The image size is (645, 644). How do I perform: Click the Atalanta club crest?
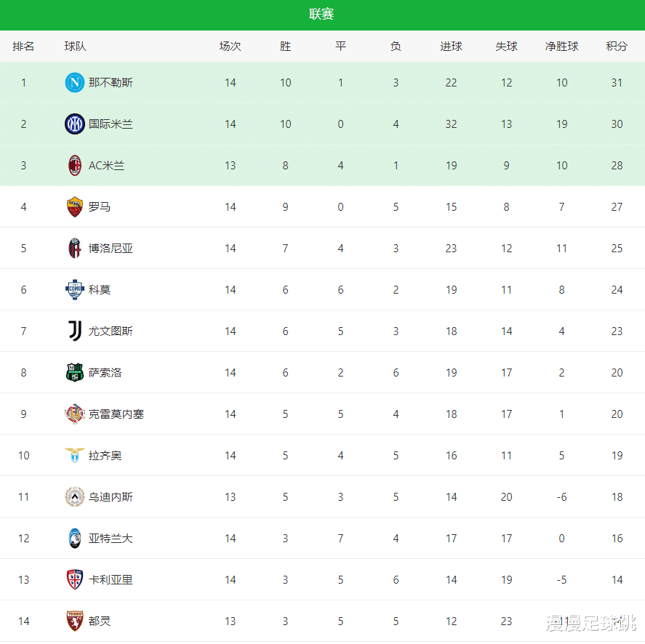74,539
